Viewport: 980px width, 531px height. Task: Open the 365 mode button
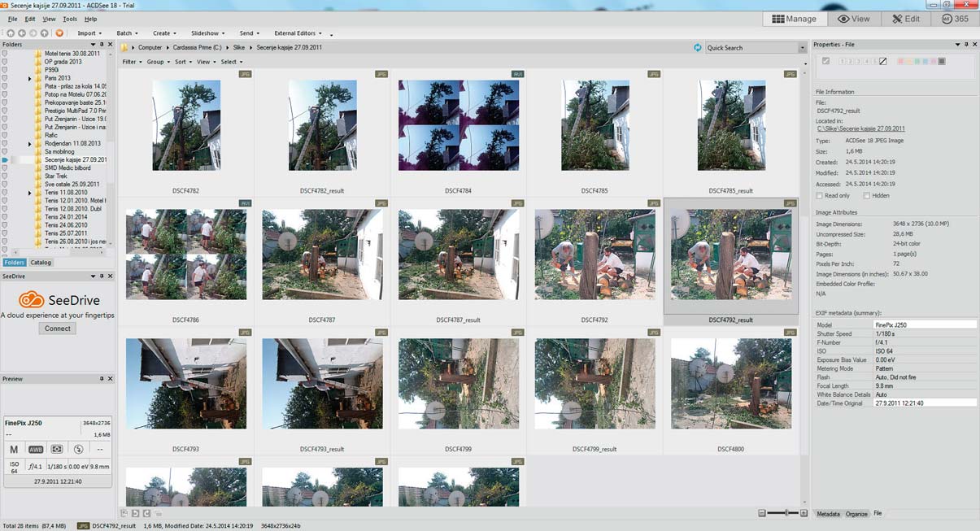pos(955,19)
